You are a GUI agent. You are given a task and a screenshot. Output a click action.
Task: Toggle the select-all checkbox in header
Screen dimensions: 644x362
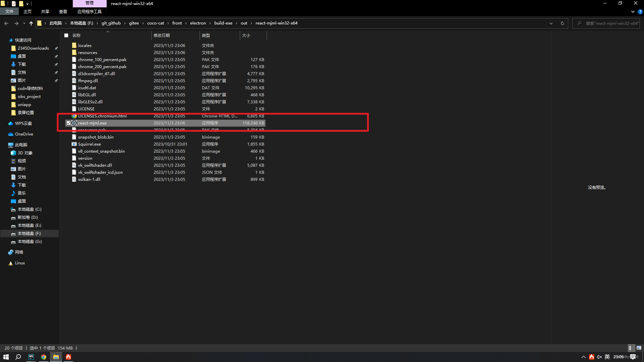pyautogui.click(x=66, y=36)
